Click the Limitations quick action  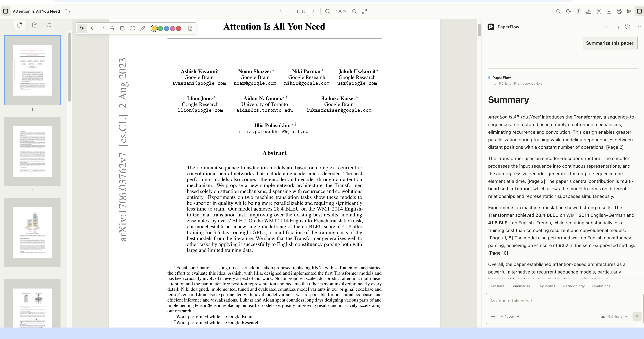click(x=601, y=286)
